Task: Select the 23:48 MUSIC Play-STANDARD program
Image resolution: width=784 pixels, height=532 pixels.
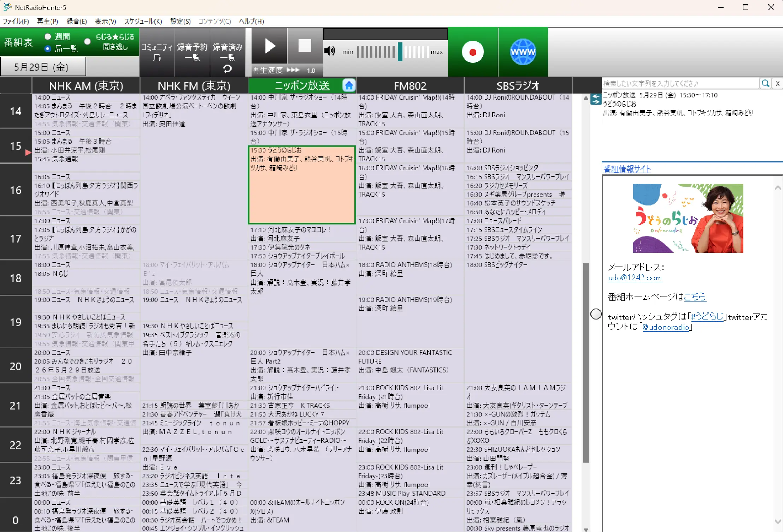Action: coord(410,494)
